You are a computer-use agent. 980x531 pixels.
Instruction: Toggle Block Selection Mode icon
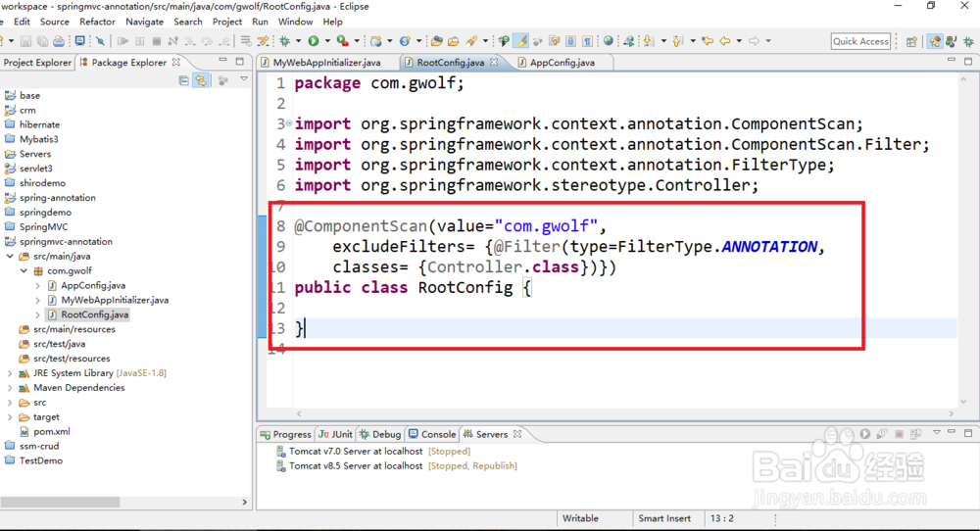570,41
